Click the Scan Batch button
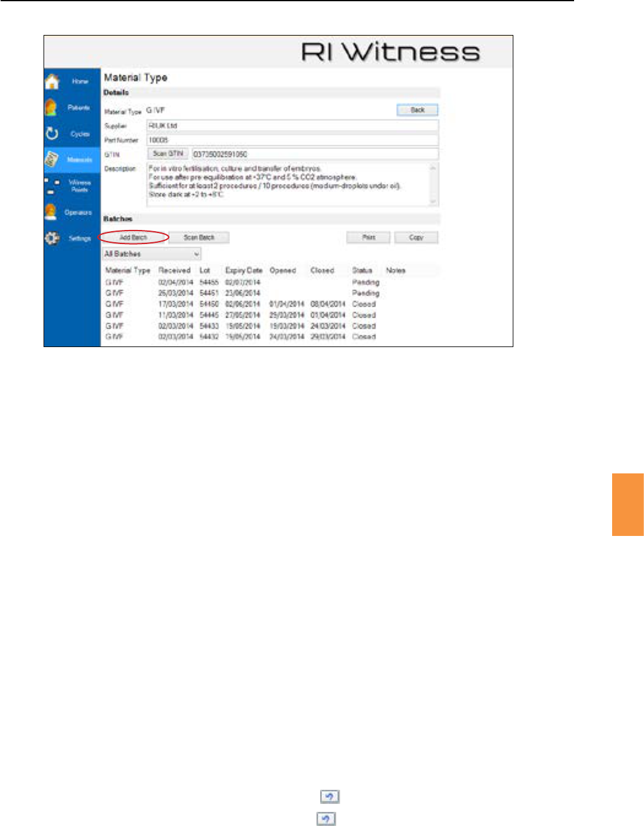The height and width of the screenshot is (826, 644). coord(199,237)
